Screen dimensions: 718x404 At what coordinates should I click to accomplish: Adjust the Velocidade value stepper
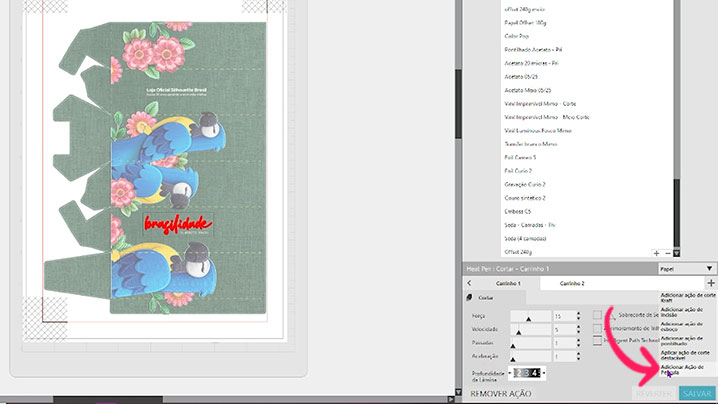(578, 329)
